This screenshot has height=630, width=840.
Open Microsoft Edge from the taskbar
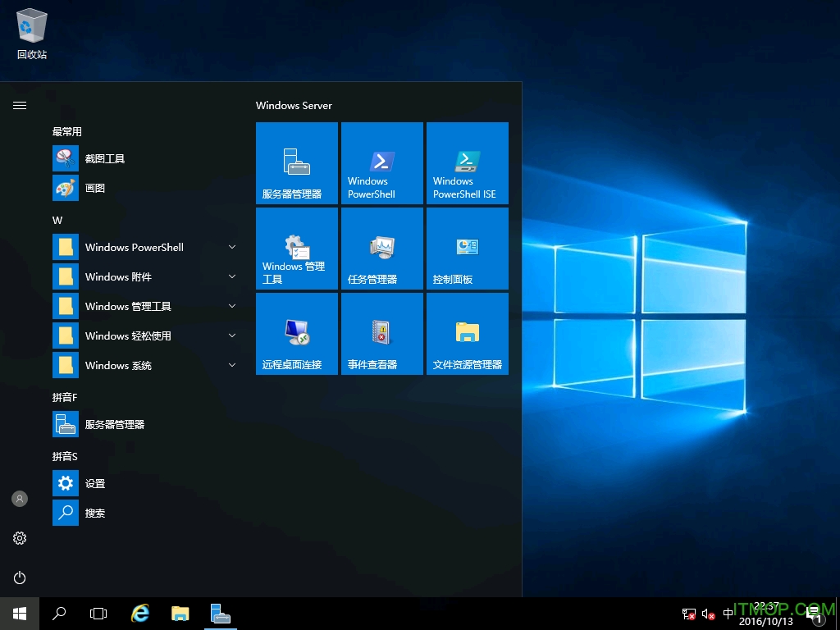click(x=139, y=613)
